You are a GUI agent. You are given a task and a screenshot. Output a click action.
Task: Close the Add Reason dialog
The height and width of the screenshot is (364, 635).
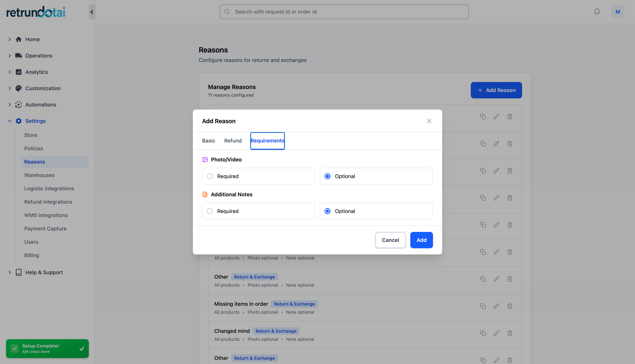[429, 121]
